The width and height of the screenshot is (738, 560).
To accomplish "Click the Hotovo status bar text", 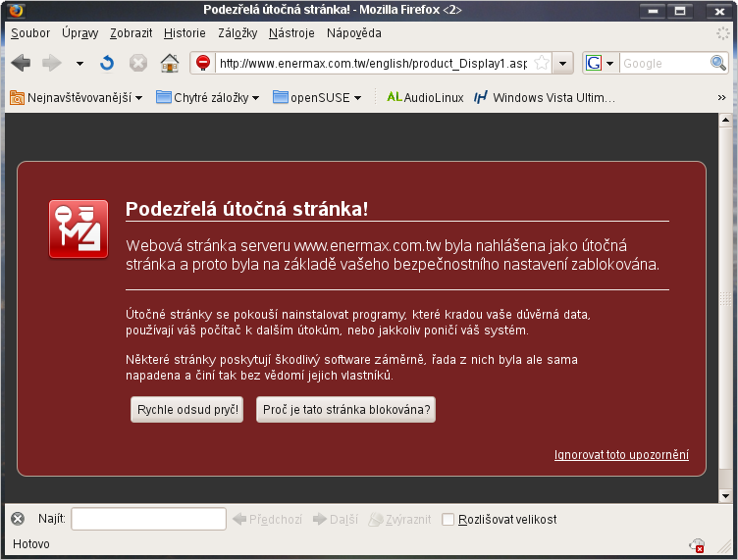I will point(31,544).
